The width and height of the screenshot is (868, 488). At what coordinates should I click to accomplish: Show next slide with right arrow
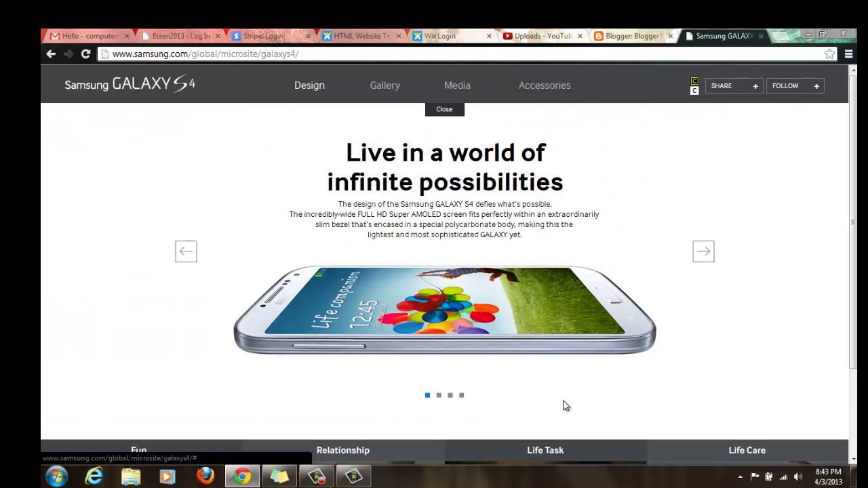(x=703, y=251)
